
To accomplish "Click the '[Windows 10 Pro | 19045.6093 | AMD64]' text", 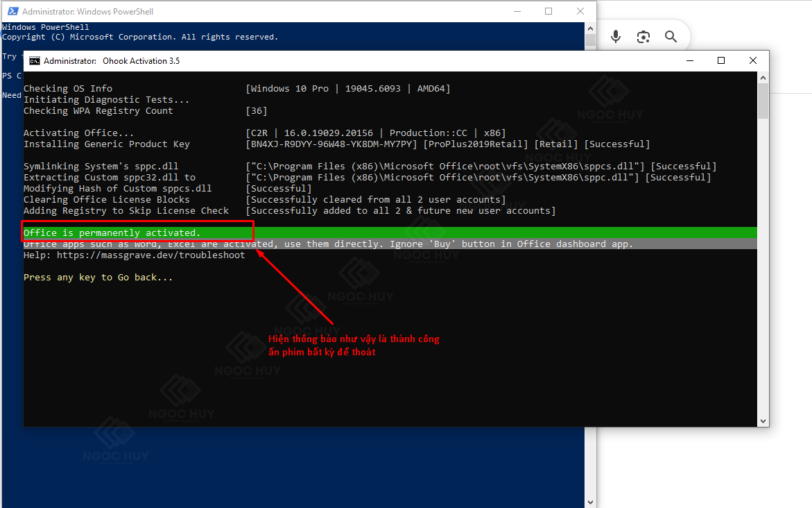I will tap(348, 89).
